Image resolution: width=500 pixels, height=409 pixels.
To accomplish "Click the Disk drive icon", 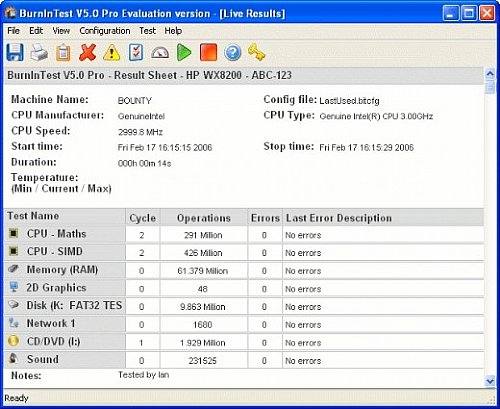I will click(13, 304).
